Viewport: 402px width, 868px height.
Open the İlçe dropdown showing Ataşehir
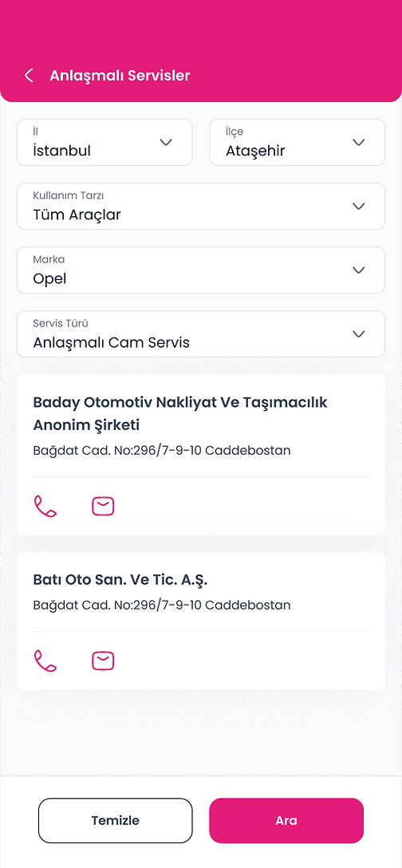coord(298,142)
